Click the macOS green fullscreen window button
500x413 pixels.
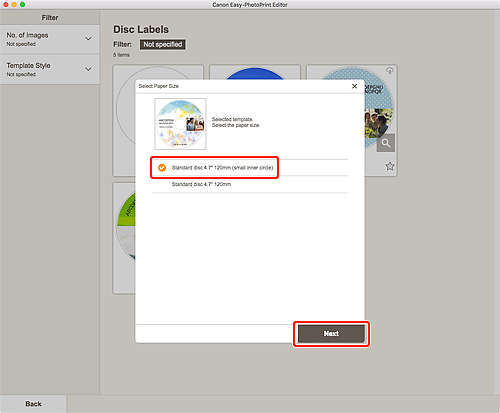[22, 5]
